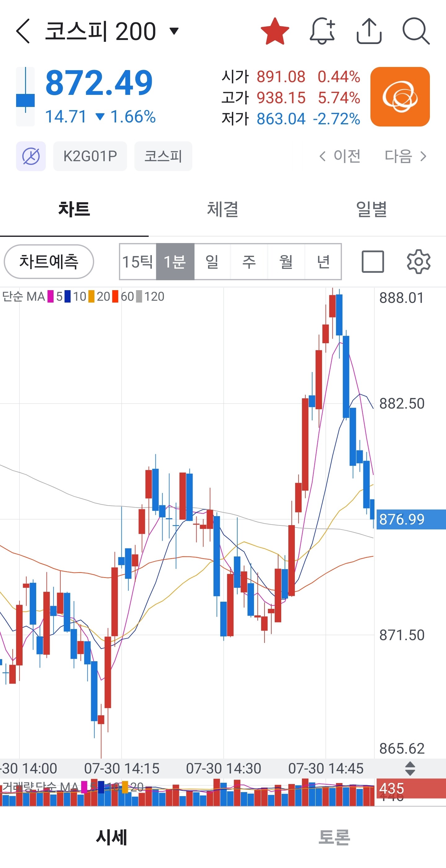Tap the orange brokerage logo icon

tap(400, 97)
